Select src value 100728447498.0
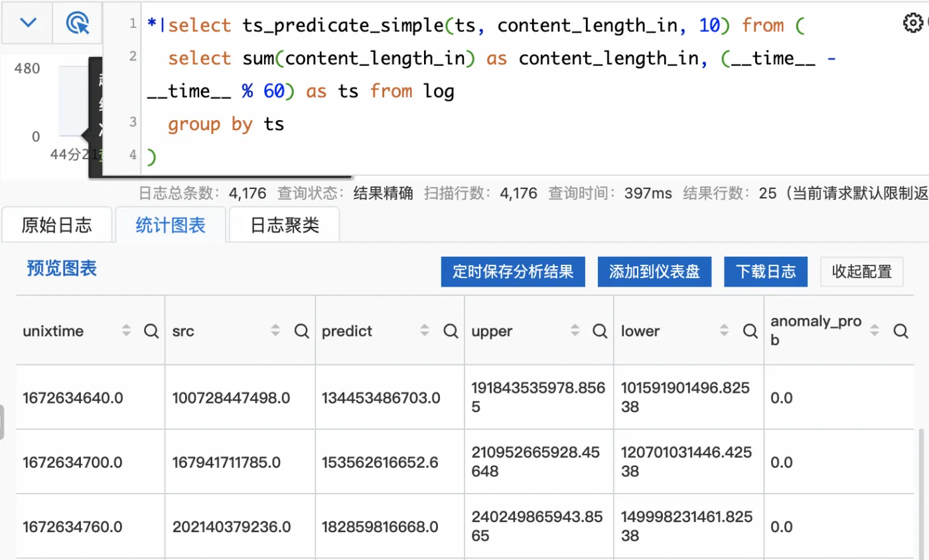The width and height of the screenshot is (929, 560). [x=231, y=398]
